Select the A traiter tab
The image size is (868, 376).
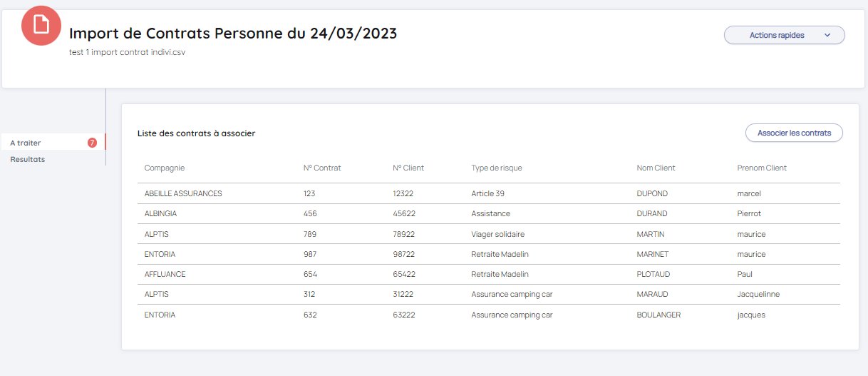26,143
